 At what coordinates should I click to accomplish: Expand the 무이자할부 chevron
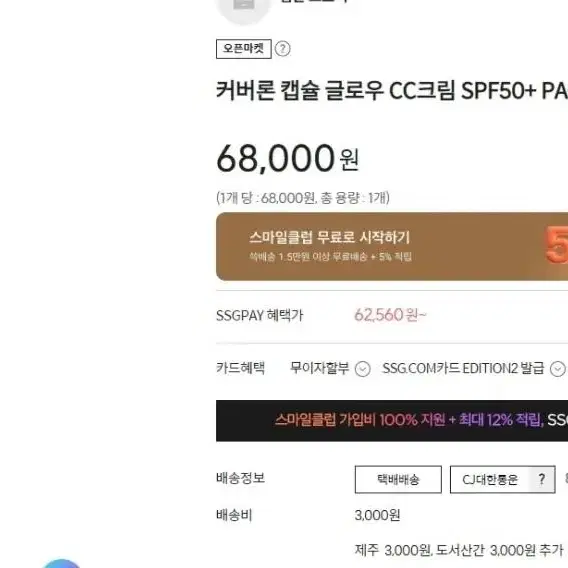363,369
